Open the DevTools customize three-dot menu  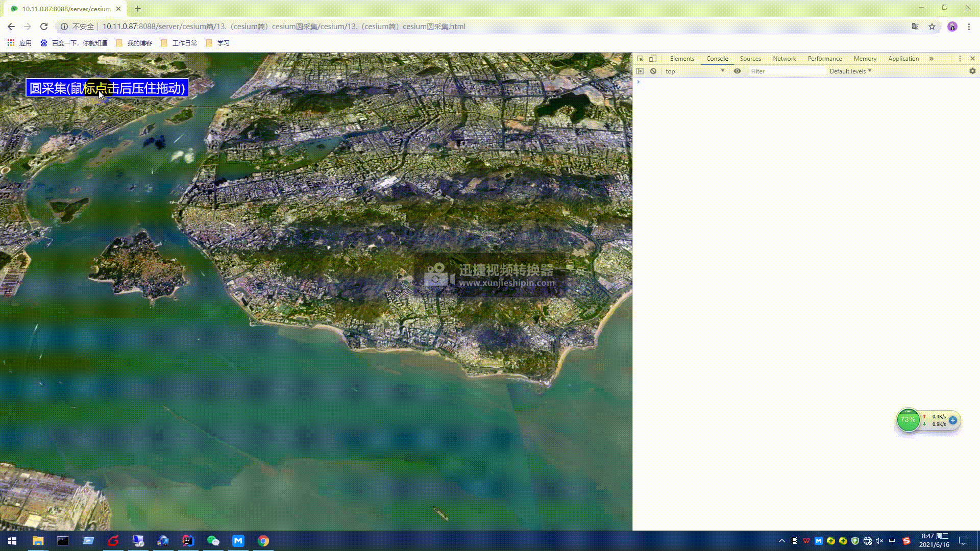[x=960, y=59]
